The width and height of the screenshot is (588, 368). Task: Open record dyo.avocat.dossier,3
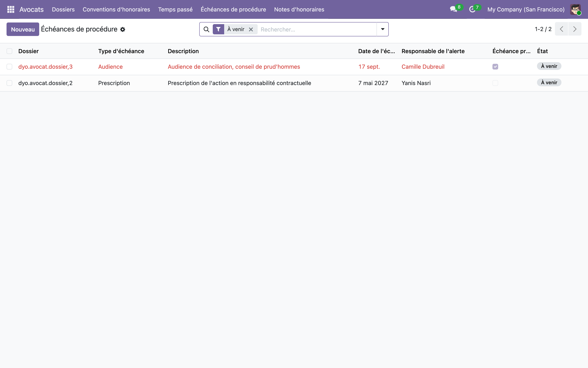[46, 67]
